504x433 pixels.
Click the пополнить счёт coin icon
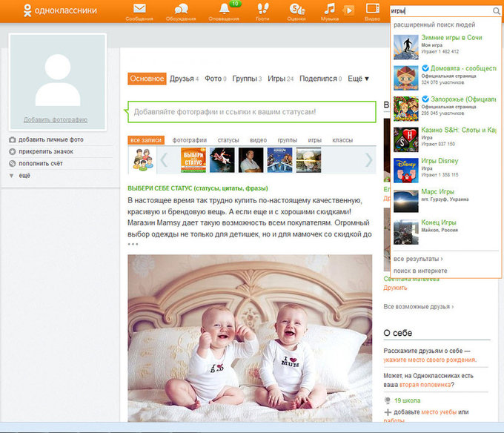(12, 164)
